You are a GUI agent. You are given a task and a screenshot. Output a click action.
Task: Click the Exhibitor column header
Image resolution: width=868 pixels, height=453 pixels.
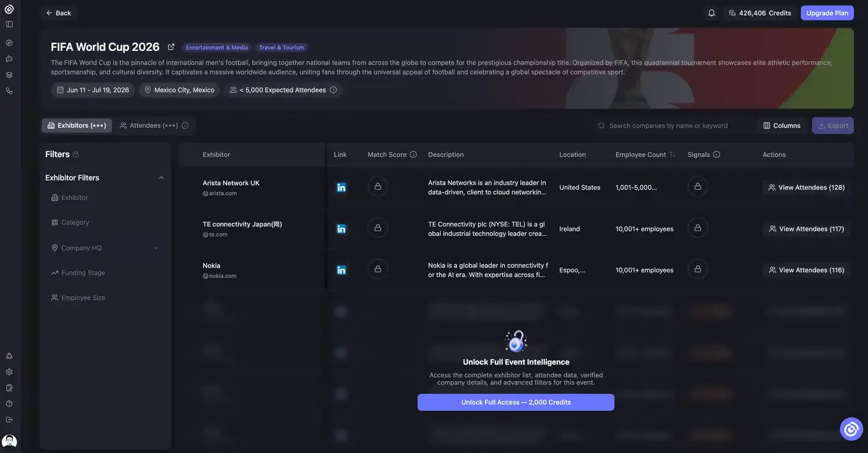click(x=216, y=155)
